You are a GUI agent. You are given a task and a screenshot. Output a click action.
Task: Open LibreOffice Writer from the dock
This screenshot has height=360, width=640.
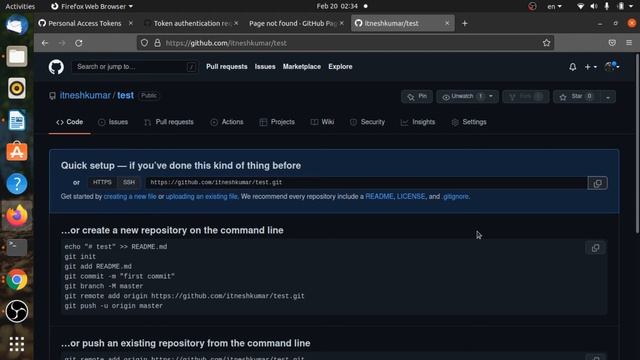pos(17,120)
